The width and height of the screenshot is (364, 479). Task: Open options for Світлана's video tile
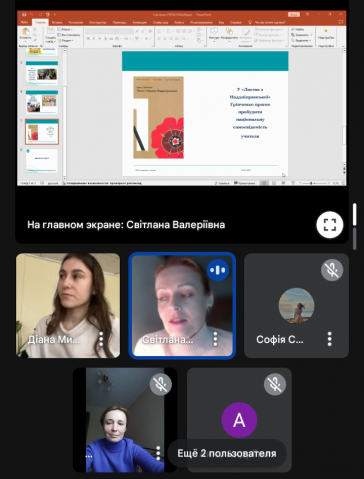coord(215,339)
